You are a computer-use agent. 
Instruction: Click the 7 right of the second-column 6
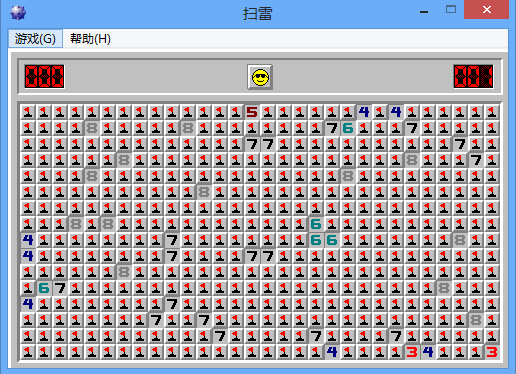click(60, 288)
